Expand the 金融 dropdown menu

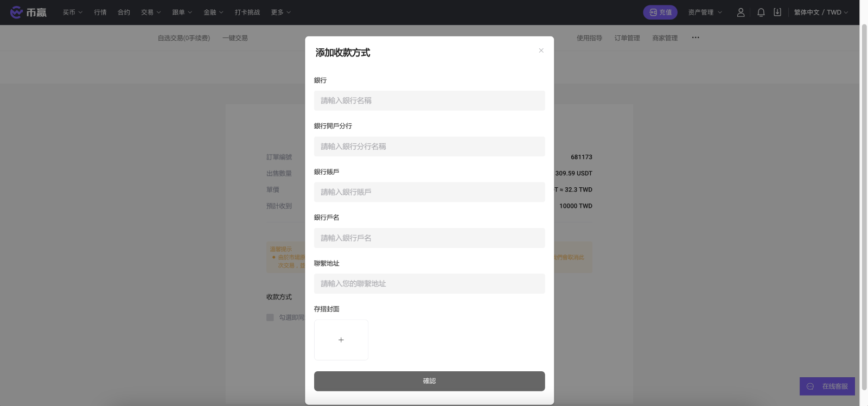(x=214, y=12)
